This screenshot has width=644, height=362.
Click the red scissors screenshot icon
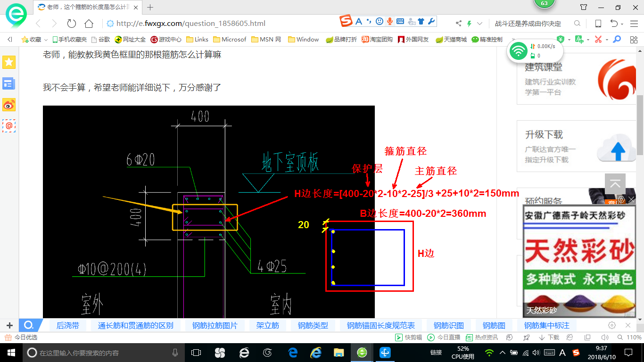click(x=598, y=40)
